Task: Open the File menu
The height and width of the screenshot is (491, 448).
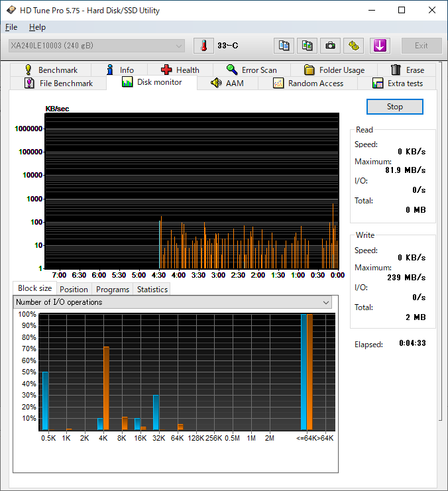Action: [x=11, y=27]
